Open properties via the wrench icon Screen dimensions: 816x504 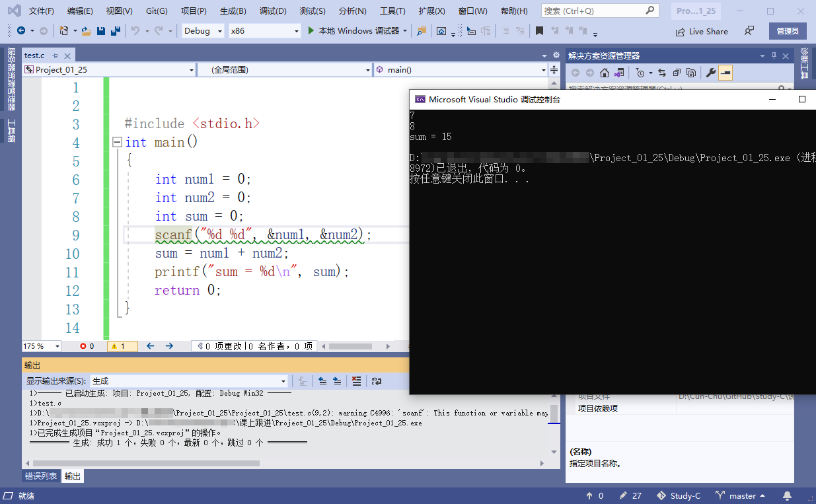coord(711,73)
